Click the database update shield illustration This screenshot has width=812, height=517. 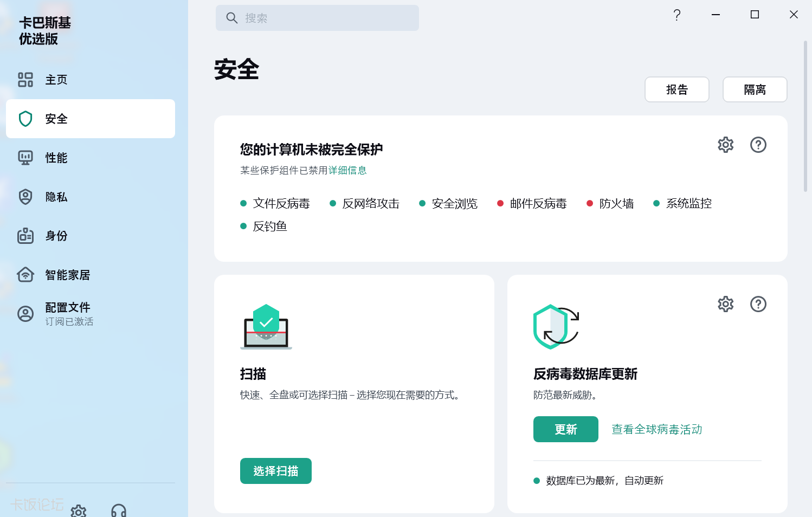point(556,327)
